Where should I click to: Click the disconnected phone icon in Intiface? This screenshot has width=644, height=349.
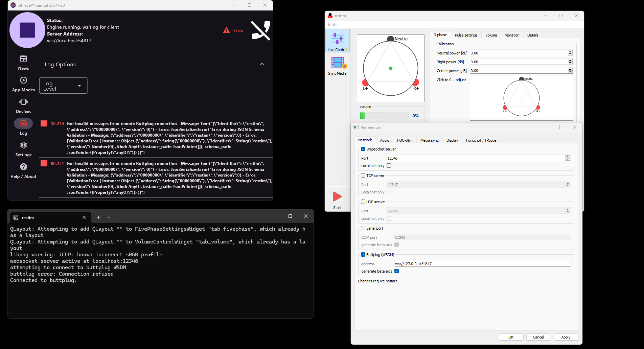(x=260, y=30)
